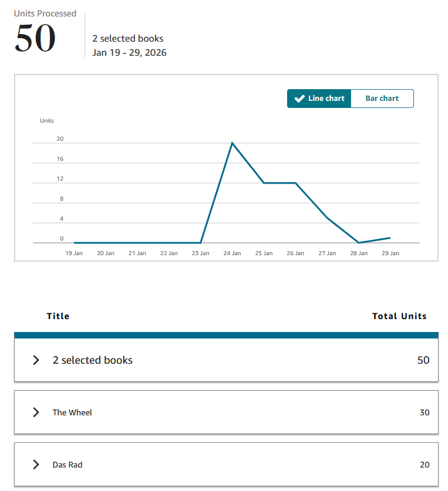This screenshot has height=491, width=448.
Task: Click the Line chart checkmark icon
Action: pyautogui.click(x=299, y=99)
